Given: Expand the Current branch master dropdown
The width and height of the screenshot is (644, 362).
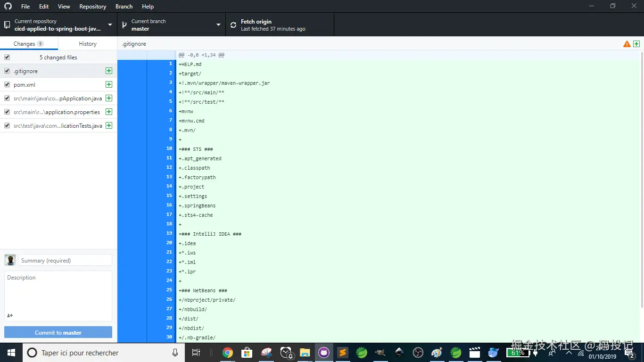Looking at the screenshot, I should [x=171, y=25].
